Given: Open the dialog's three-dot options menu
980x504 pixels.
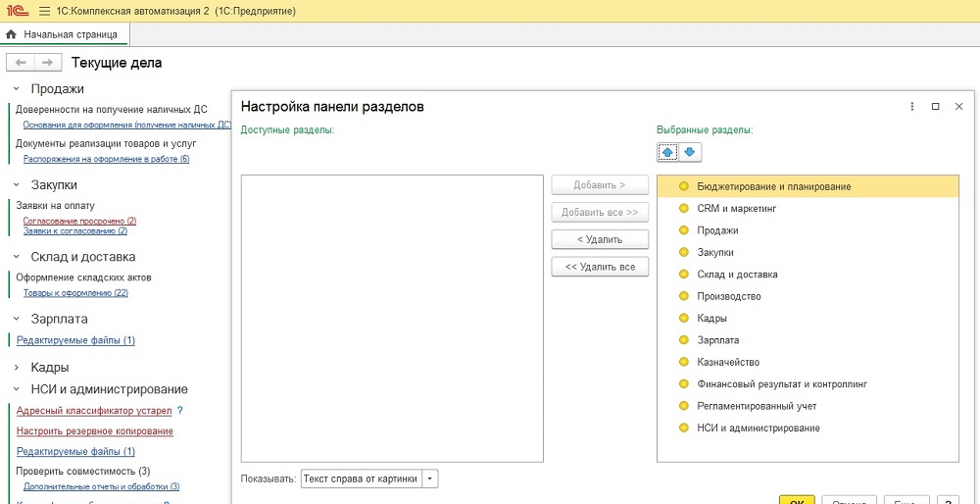Looking at the screenshot, I should pyautogui.click(x=911, y=107).
